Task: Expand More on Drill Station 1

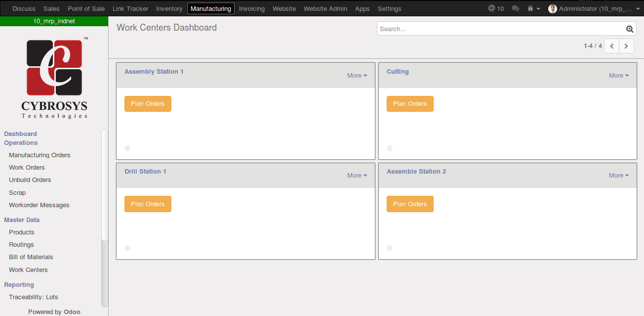Action: (357, 176)
